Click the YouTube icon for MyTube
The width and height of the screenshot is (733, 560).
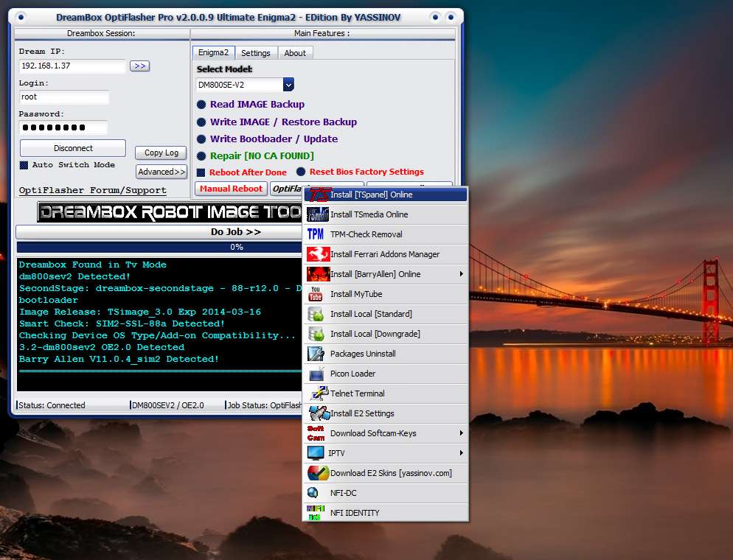(x=316, y=294)
